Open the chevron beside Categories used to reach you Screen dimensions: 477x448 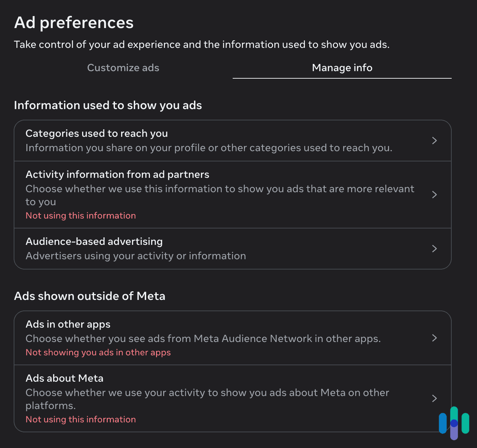coord(435,141)
